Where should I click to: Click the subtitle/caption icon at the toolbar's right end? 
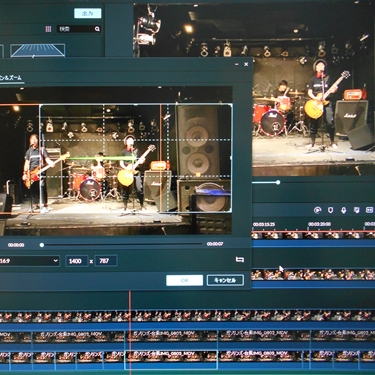[x=369, y=210]
